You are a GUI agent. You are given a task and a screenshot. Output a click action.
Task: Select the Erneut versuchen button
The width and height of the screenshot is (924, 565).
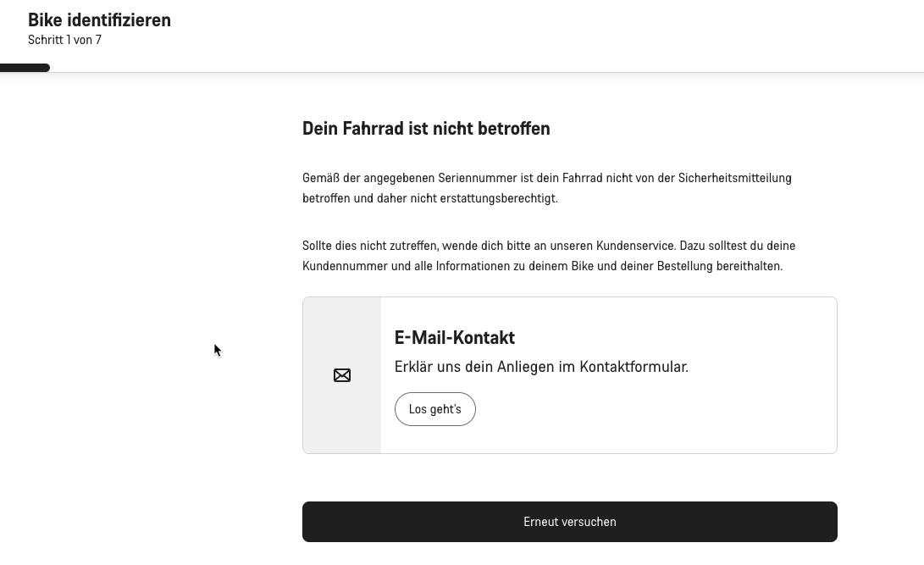point(569,522)
